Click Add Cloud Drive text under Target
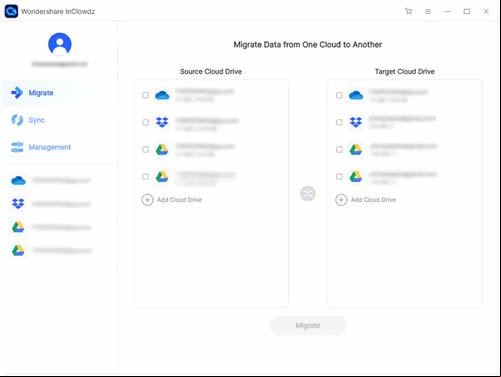 (x=373, y=200)
